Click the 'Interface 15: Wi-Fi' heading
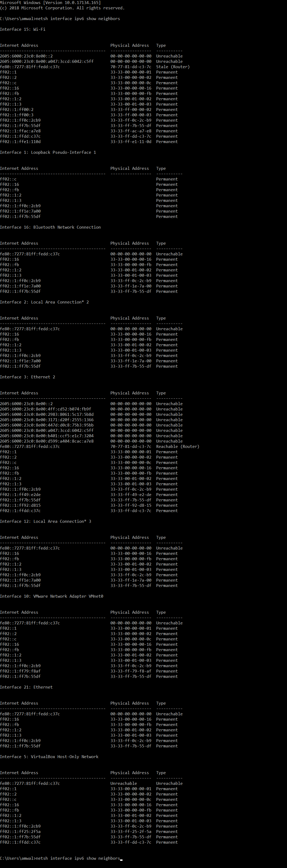 (22, 29)
